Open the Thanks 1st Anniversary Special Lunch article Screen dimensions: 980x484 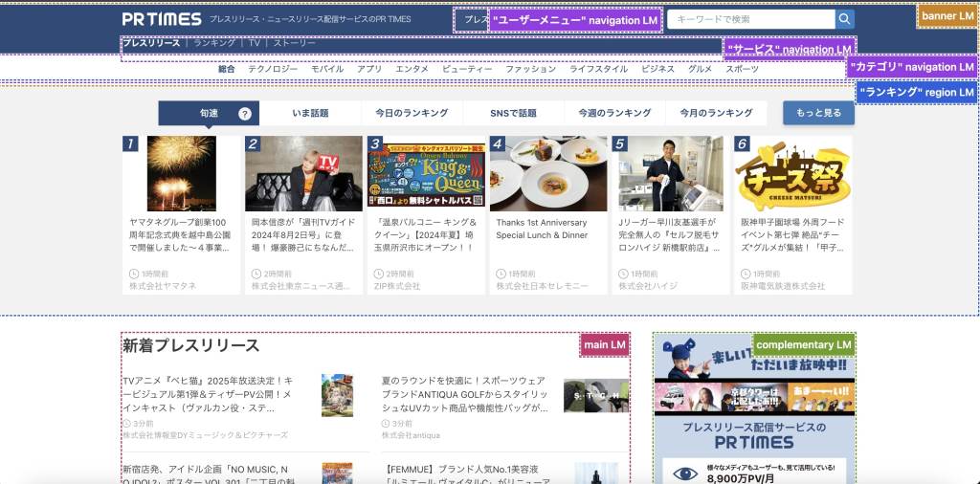click(x=542, y=230)
